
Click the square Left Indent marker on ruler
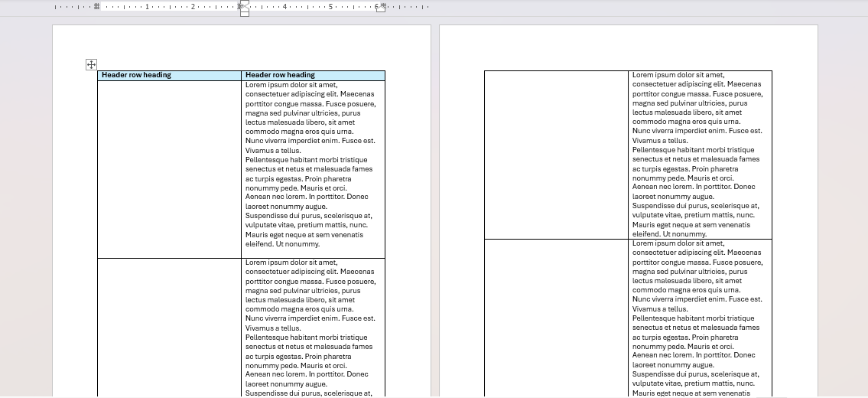[245, 13]
